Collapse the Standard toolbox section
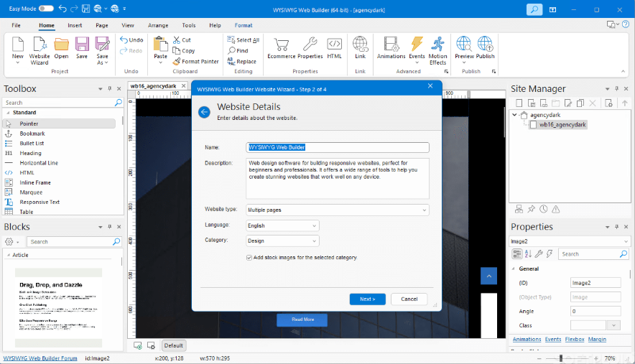This screenshot has width=635, height=364. coord(8,113)
